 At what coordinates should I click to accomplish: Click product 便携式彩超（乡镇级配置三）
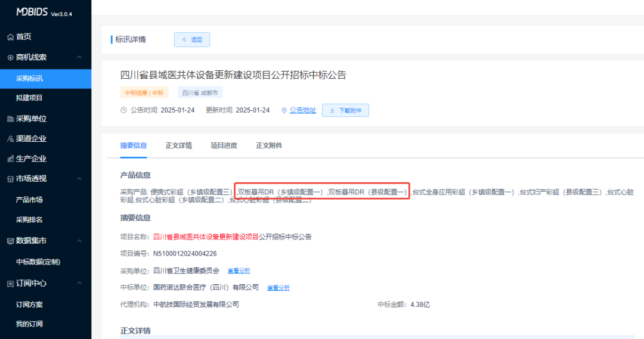pos(192,192)
